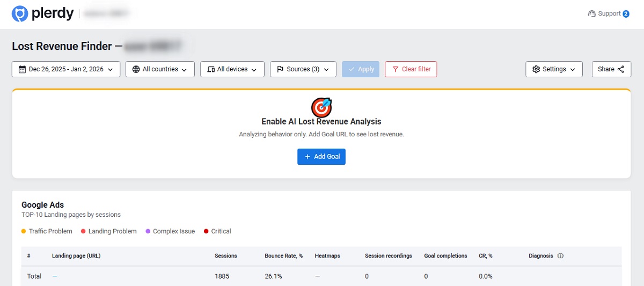Expand the All countries dropdown
644x286 pixels.
[x=160, y=69]
